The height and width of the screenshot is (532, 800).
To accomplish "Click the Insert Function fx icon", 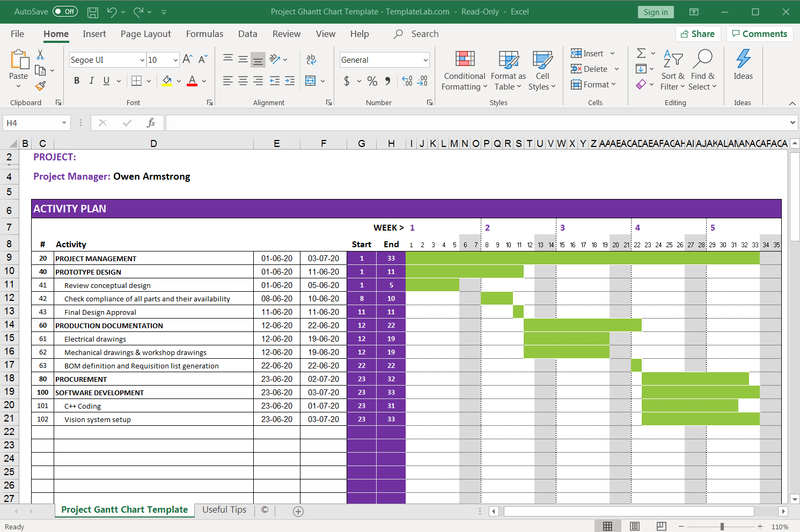I will pos(151,123).
